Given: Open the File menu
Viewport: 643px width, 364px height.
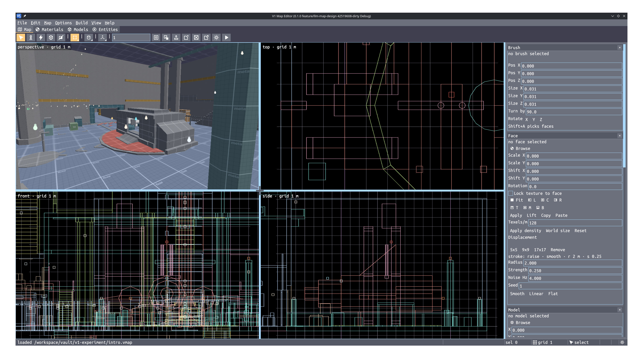Looking at the screenshot, I should tap(22, 23).
